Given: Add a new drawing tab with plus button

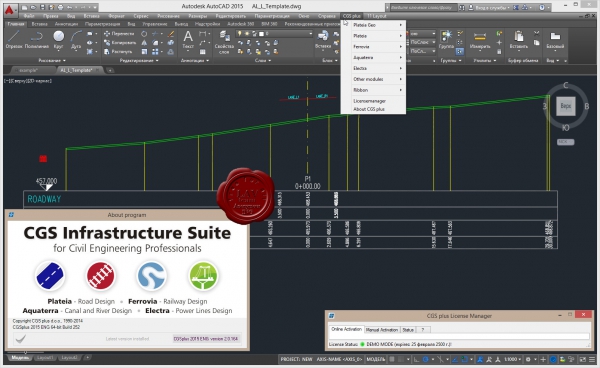Looking at the screenshot, I should pos(109,70).
